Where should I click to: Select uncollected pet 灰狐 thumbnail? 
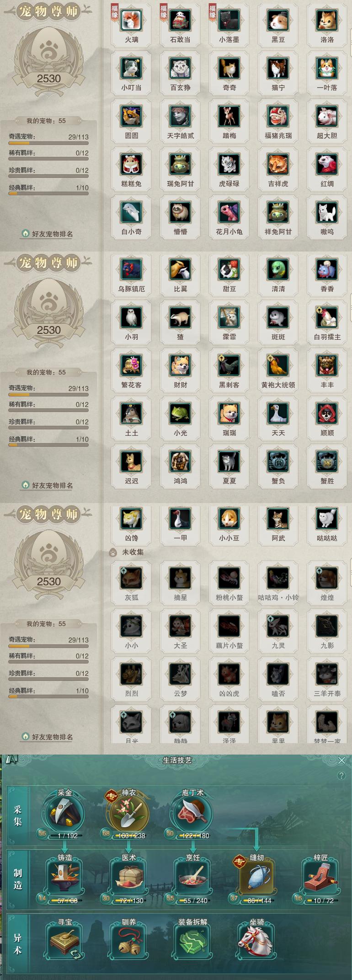click(x=132, y=578)
